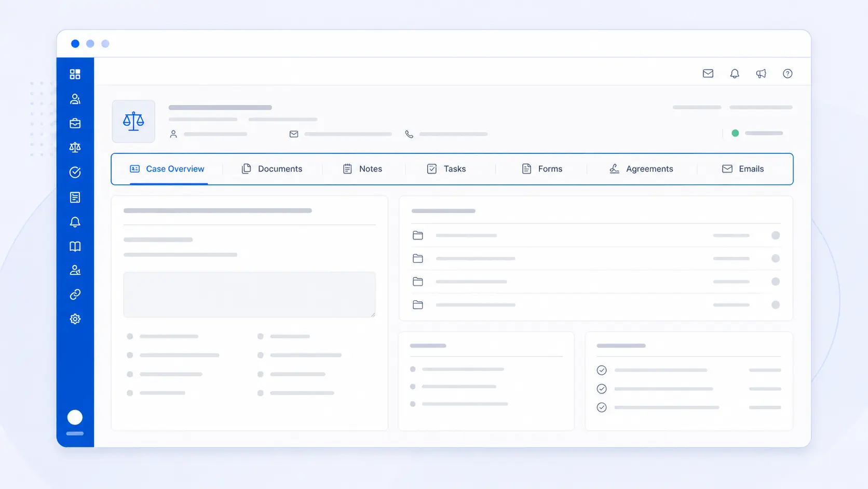Screen dimensions: 868x489
Task: Open the megaphone announcements icon
Action: point(761,74)
